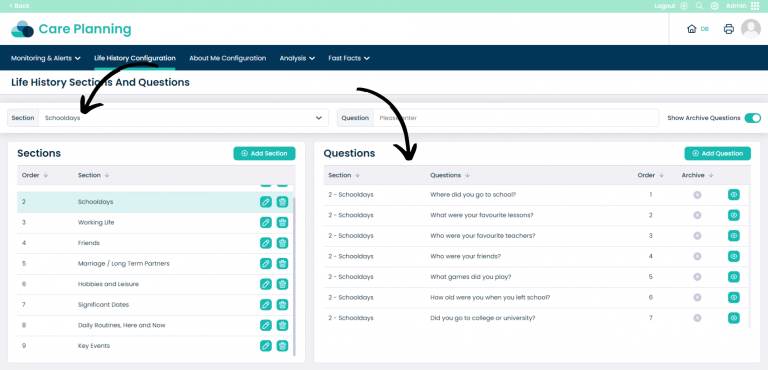
Task: Delete the Friends section
Action: tap(282, 243)
